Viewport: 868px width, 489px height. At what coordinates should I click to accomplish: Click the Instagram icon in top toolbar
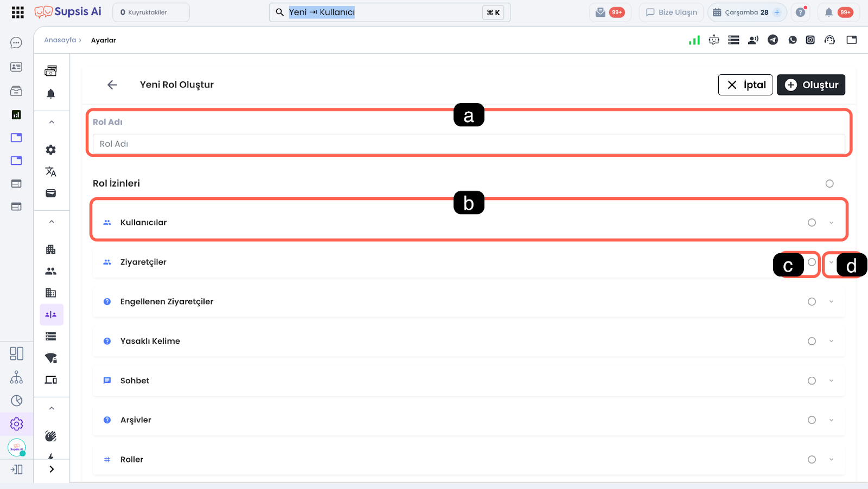[x=810, y=40]
